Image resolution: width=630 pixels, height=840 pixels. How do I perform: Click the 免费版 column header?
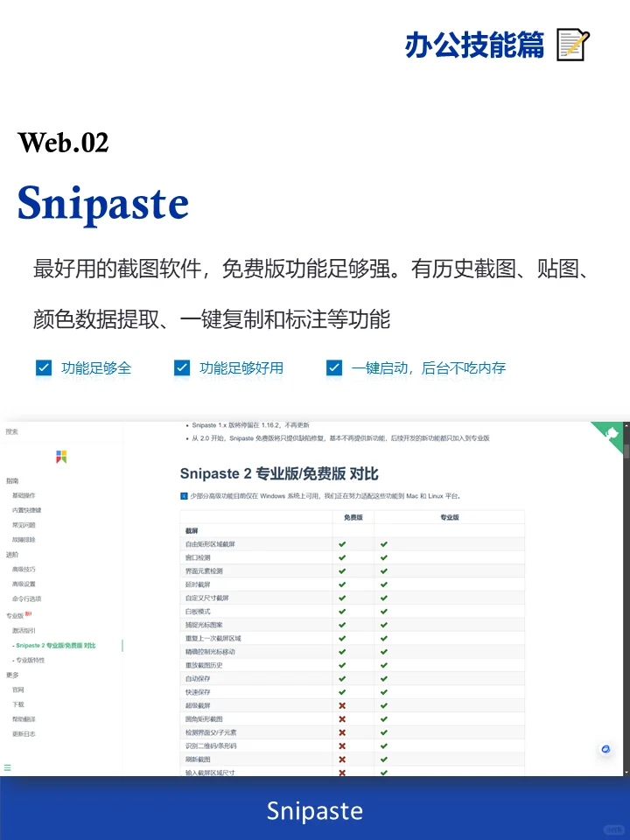(353, 517)
